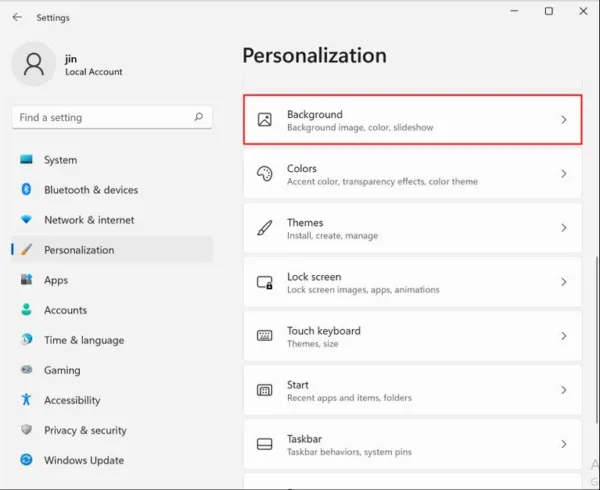The width and height of the screenshot is (600, 490).
Task: Open Network & internet section
Action: (112, 220)
